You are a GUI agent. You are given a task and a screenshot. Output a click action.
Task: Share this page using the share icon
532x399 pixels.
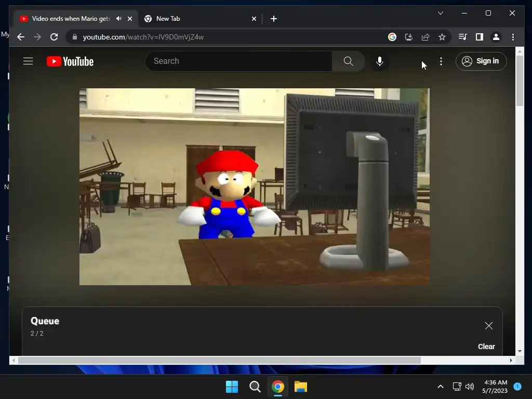pos(425,37)
